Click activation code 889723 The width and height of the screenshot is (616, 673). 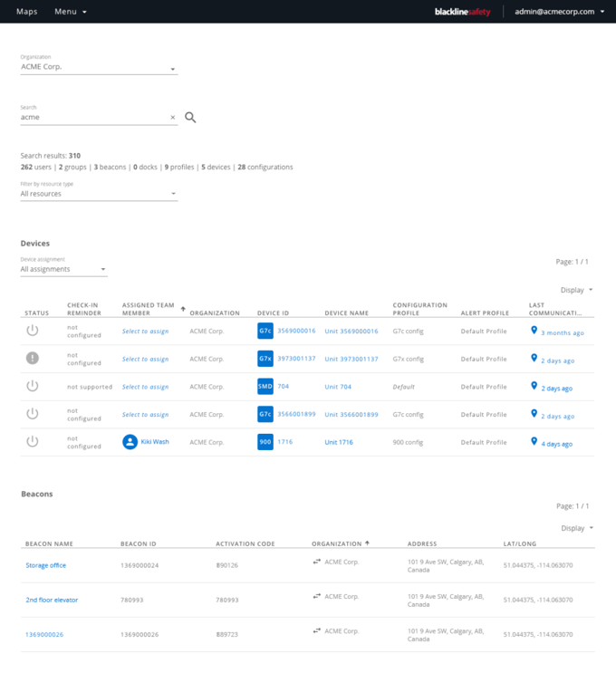tap(227, 634)
